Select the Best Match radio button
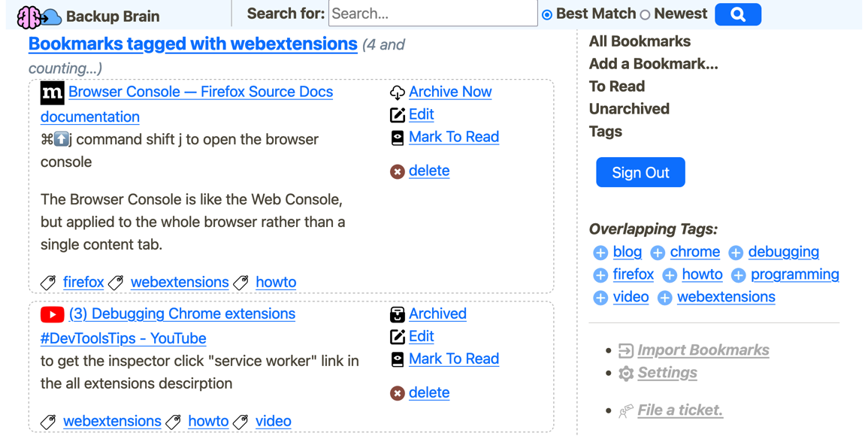Viewport: 868px width, 436px height. pos(547,15)
